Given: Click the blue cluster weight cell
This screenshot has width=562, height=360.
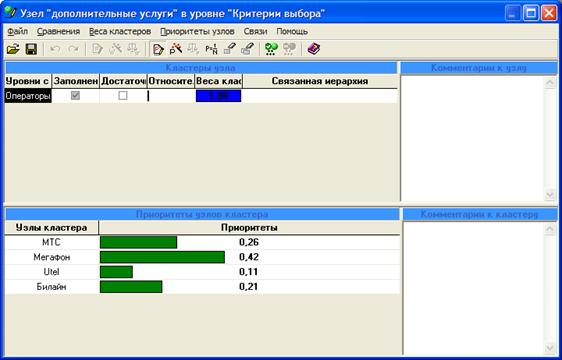Looking at the screenshot, I should pyautogui.click(x=219, y=96).
